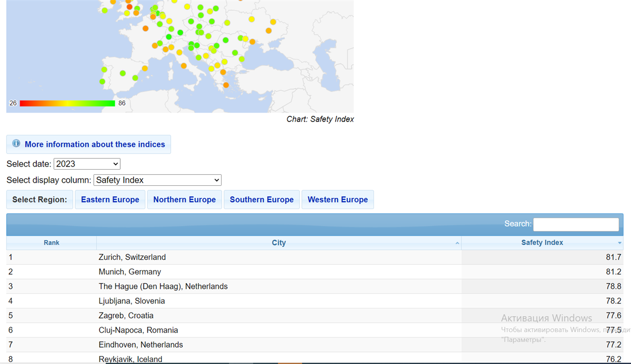Screen dimensions: 631x364
Task: Select the 'Cluj-Napoca, Romania' city cell
Action: point(138,330)
